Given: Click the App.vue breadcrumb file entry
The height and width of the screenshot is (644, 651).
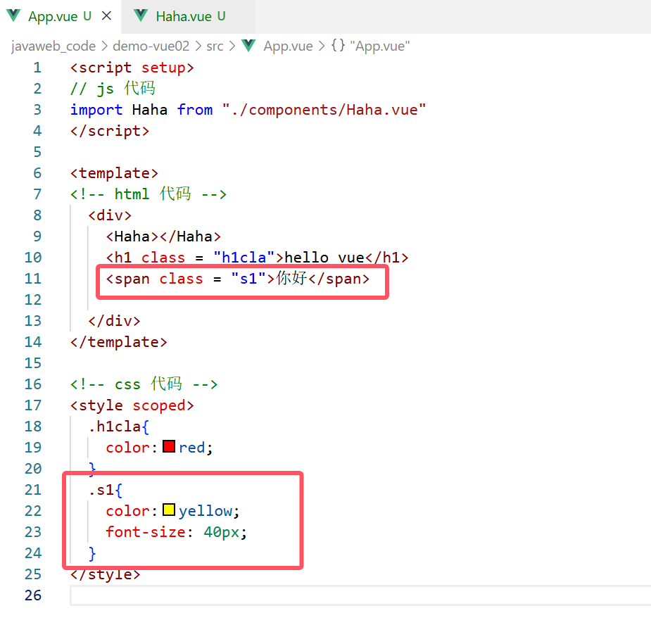Looking at the screenshot, I should [288, 46].
